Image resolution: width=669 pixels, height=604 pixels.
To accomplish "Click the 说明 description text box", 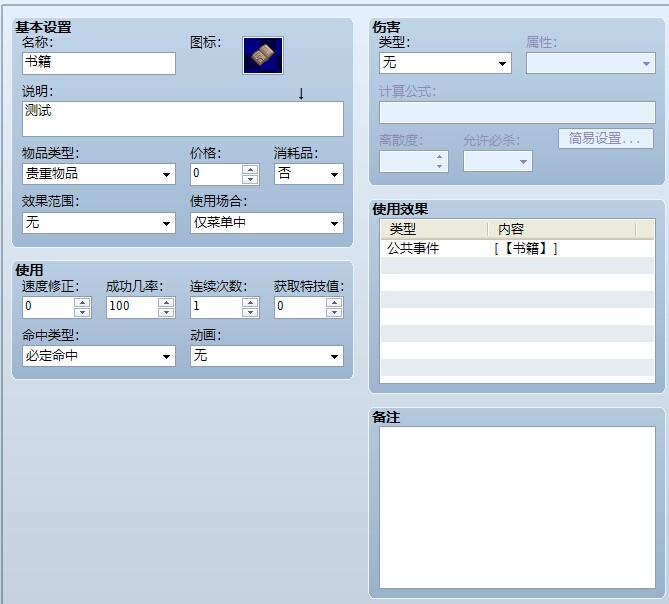I will (x=183, y=119).
